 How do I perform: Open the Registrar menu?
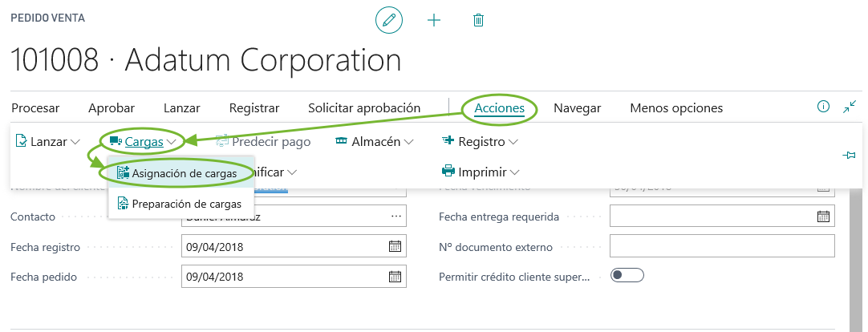click(x=254, y=108)
